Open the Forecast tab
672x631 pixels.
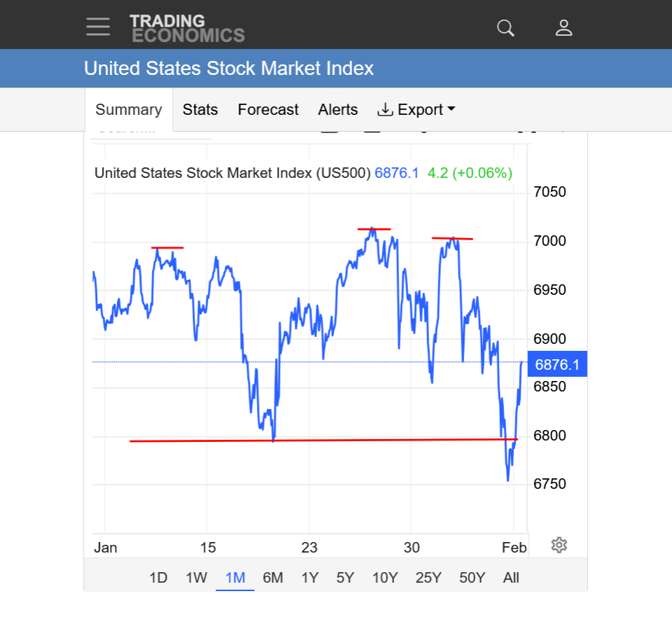(x=268, y=110)
